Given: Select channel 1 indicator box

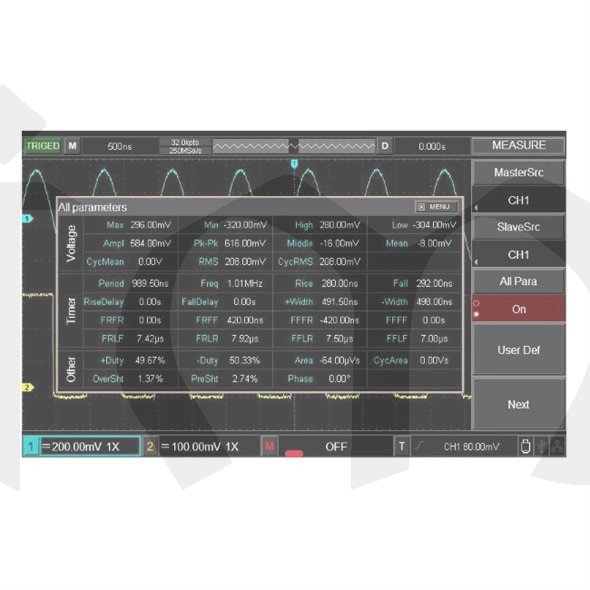Looking at the screenshot, I should [30, 447].
